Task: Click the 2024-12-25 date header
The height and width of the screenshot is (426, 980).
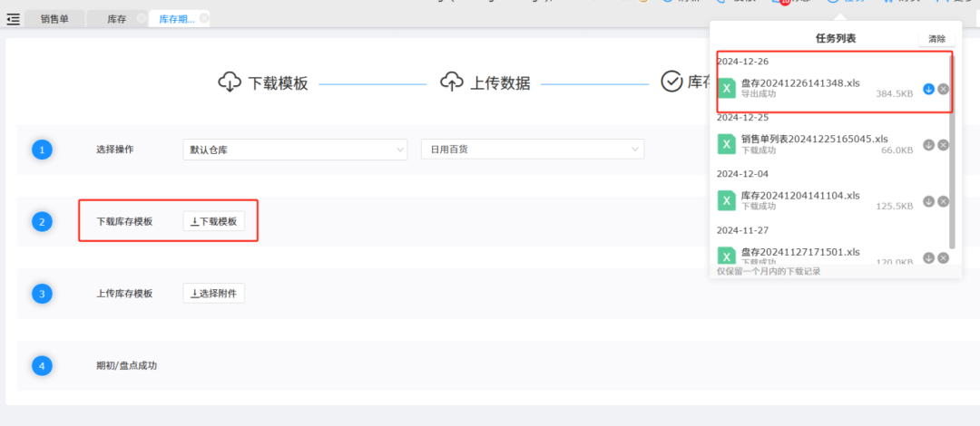Action: [742, 118]
